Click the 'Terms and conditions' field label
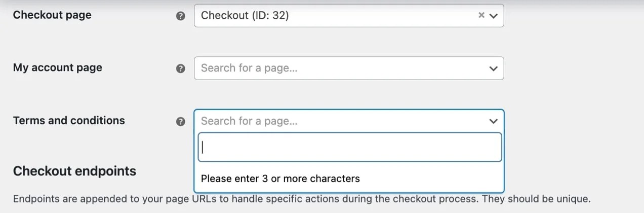 pyautogui.click(x=69, y=120)
